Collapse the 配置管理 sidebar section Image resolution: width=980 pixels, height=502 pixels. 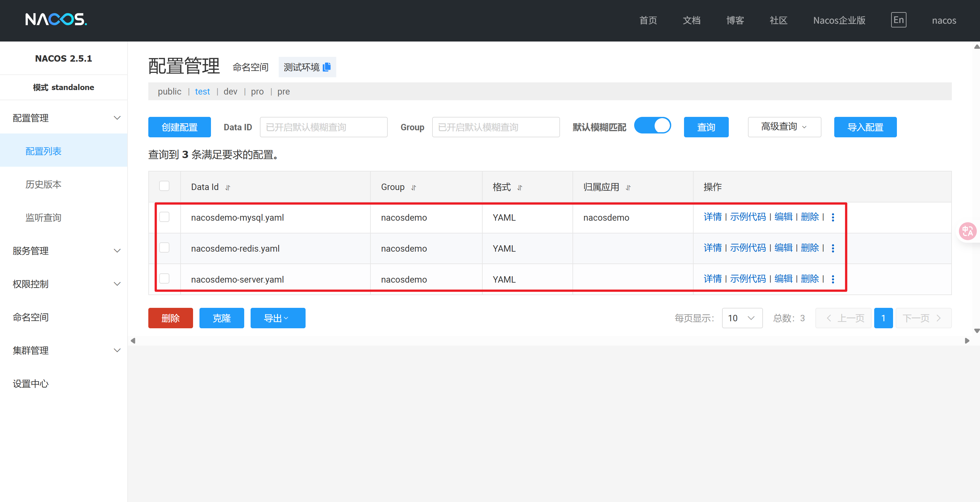[64, 118]
